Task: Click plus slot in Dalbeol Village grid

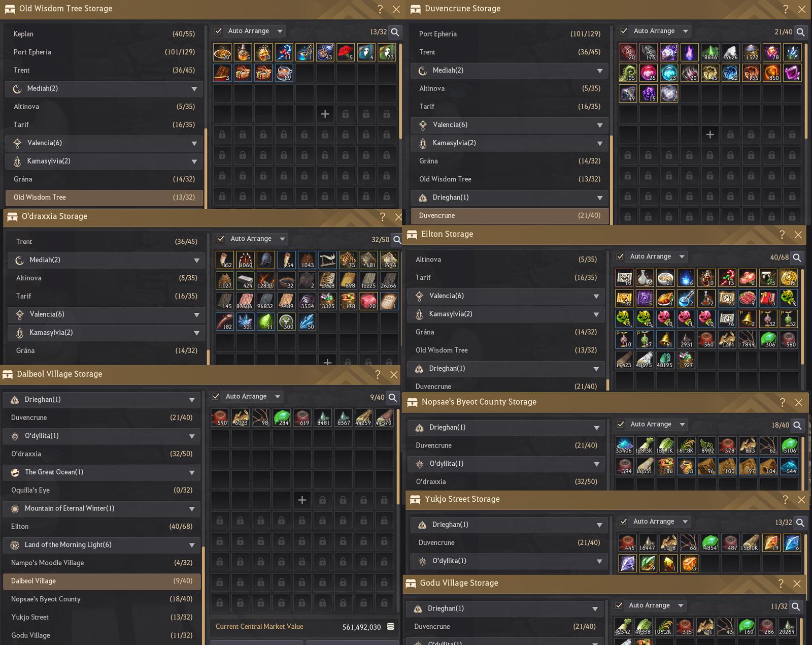Action: [302, 500]
